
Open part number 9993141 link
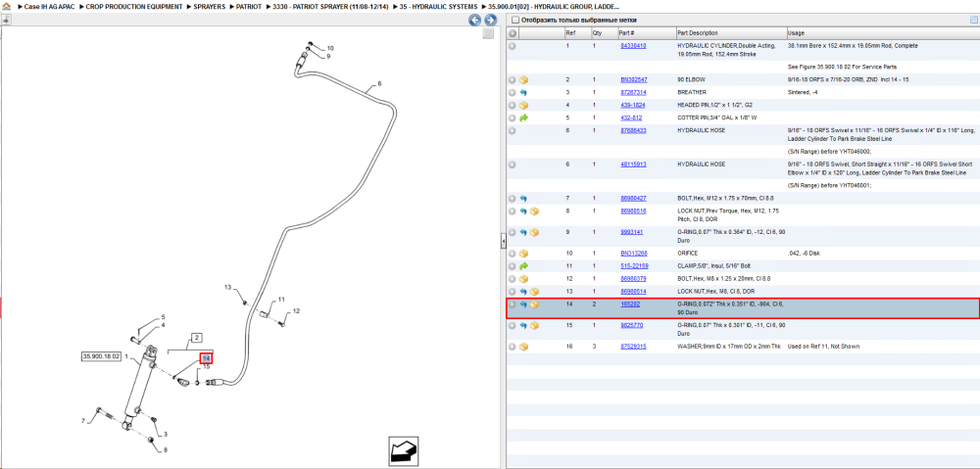tap(632, 232)
